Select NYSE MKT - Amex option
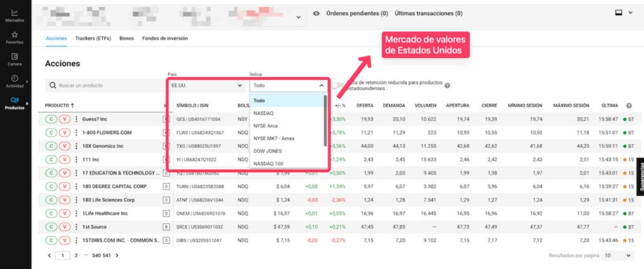644x269 pixels. pyautogui.click(x=287, y=138)
